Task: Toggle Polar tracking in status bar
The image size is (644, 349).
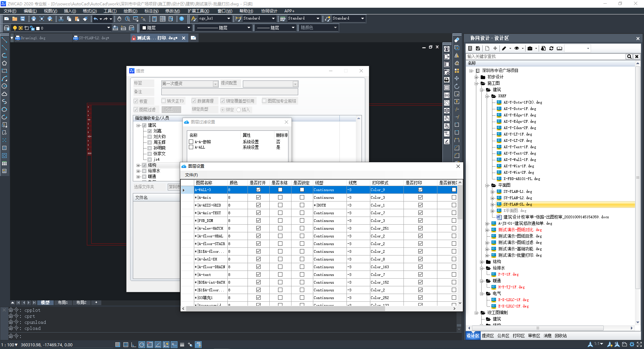Action: (142, 345)
